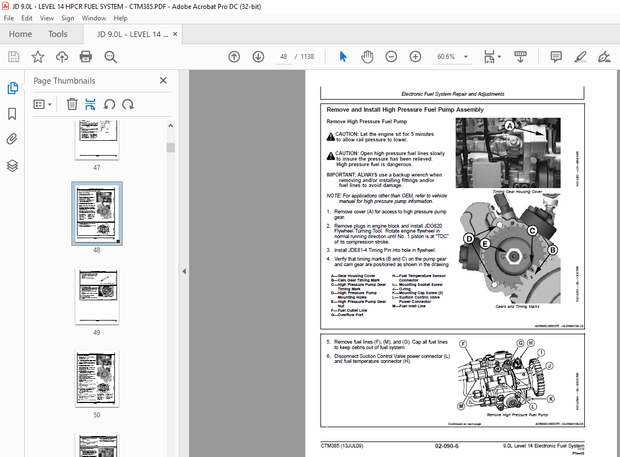620x457 pixels.
Task: Go to previous page arrow icon
Action: [234, 57]
